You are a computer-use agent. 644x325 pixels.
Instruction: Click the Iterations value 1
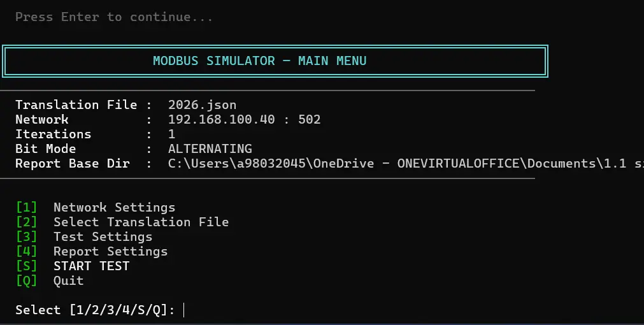[x=172, y=134]
